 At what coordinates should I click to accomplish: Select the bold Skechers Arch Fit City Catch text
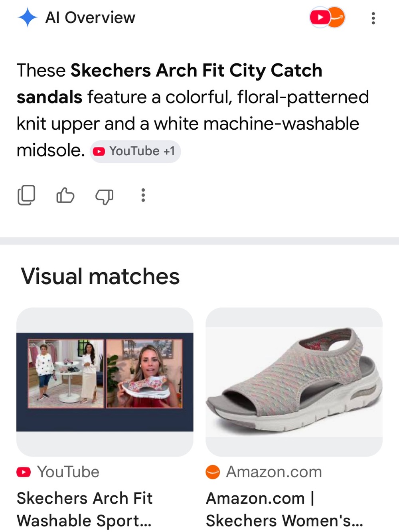coord(197,71)
